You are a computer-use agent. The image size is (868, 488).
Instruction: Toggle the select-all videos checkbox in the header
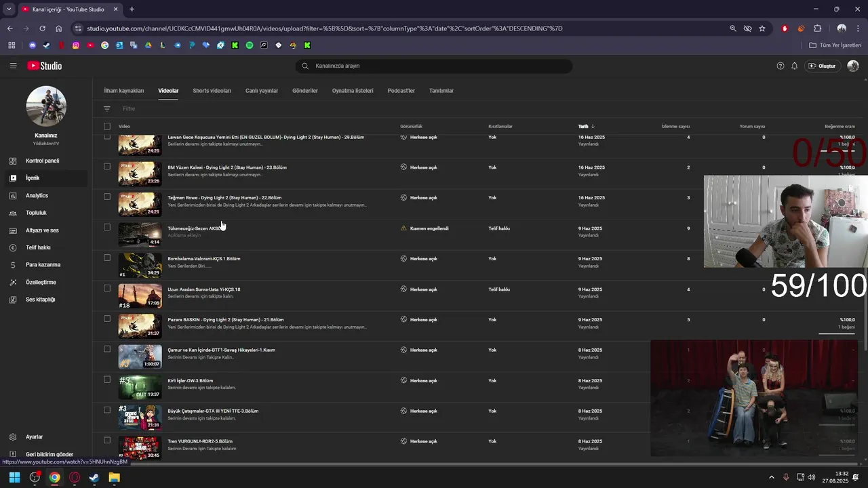click(x=106, y=126)
